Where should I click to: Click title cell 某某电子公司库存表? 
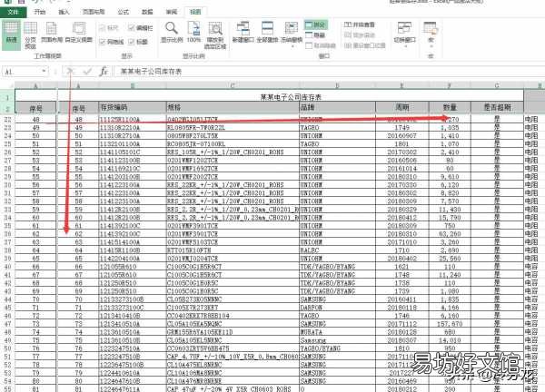(291, 97)
